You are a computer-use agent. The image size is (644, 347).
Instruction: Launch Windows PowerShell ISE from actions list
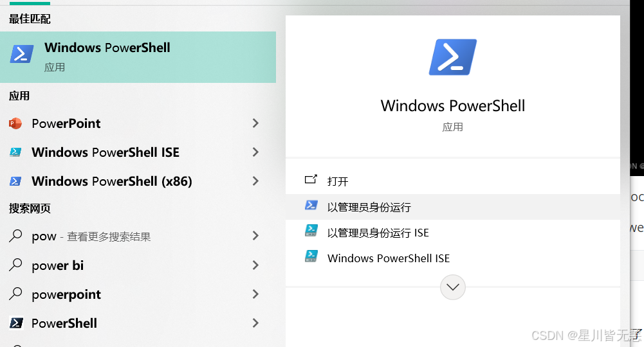(x=453, y=258)
